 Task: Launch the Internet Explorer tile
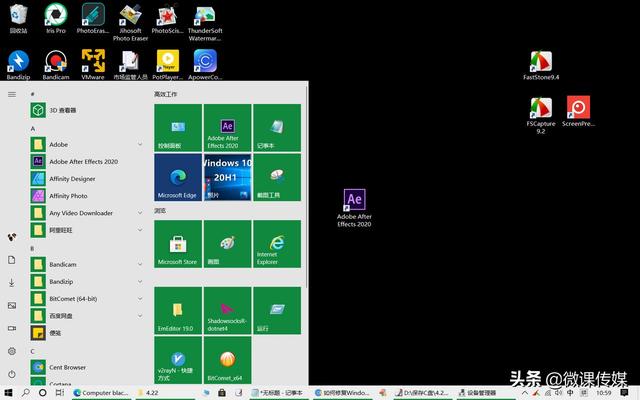coord(277,244)
